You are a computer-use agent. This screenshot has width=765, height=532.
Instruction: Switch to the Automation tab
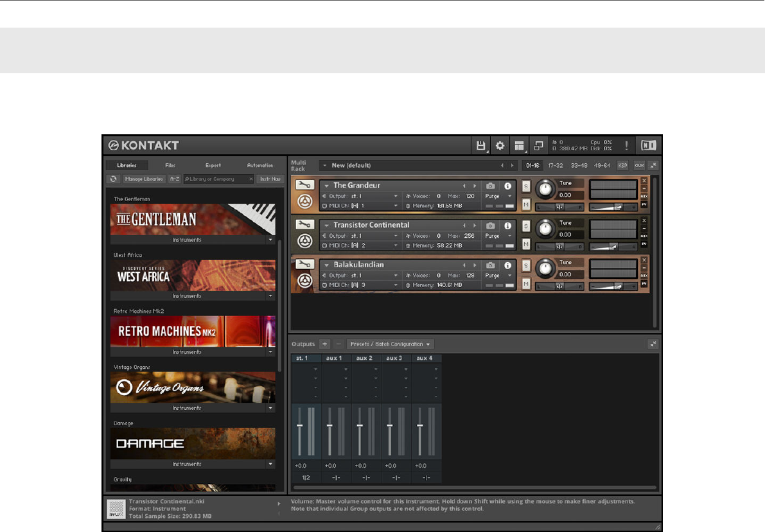pyautogui.click(x=260, y=166)
